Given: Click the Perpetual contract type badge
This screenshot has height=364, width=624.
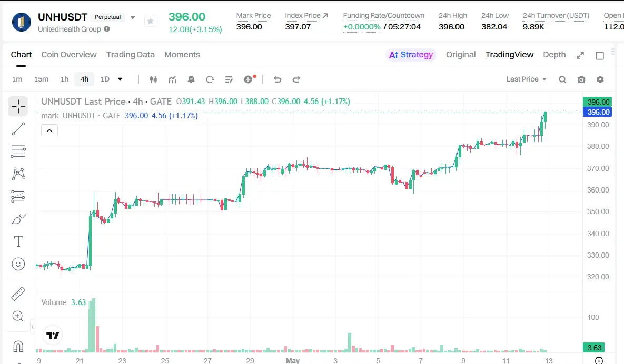Looking at the screenshot, I should tap(107, 17).
